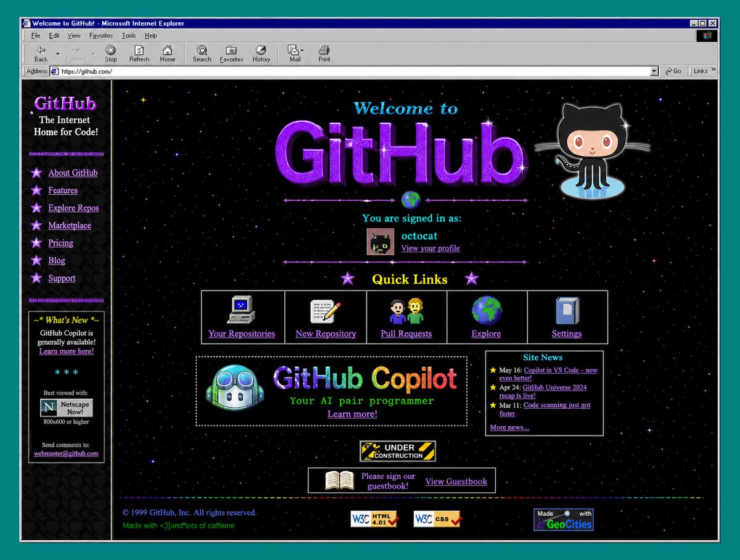The image size is (740, 560).
Task: Click the two people Pull Requests icon
Action: (406, 311)
